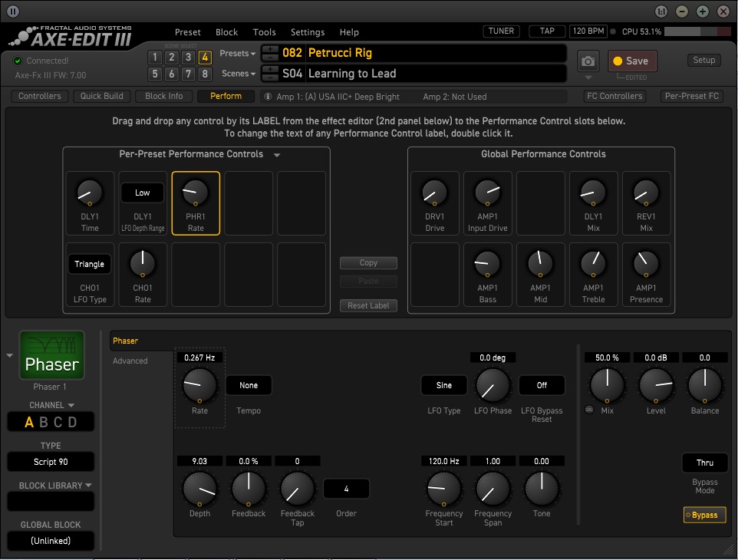Click the preset decrement minus button
Viewport: 738px width, 560px height.
tap(270, 57)
